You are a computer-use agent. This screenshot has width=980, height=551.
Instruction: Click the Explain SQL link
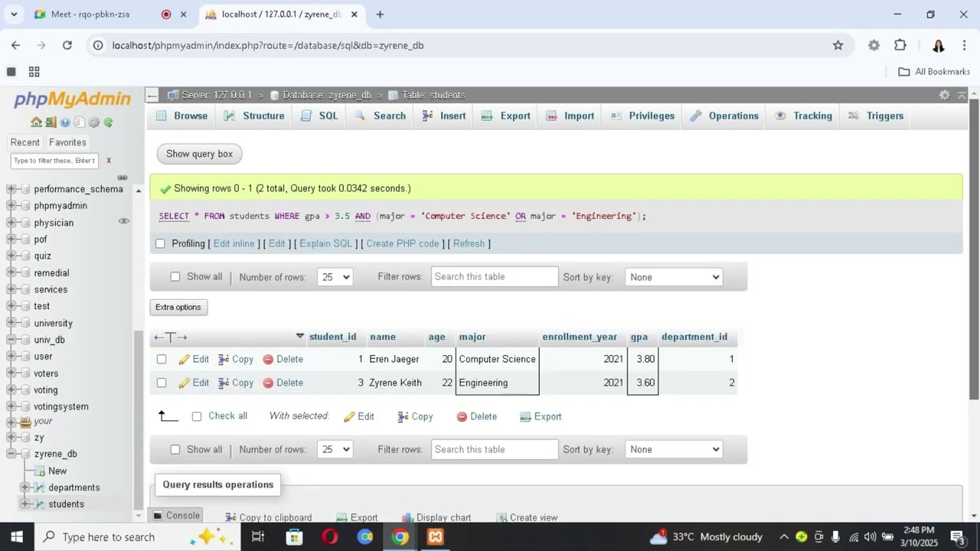tap(326, 244)
